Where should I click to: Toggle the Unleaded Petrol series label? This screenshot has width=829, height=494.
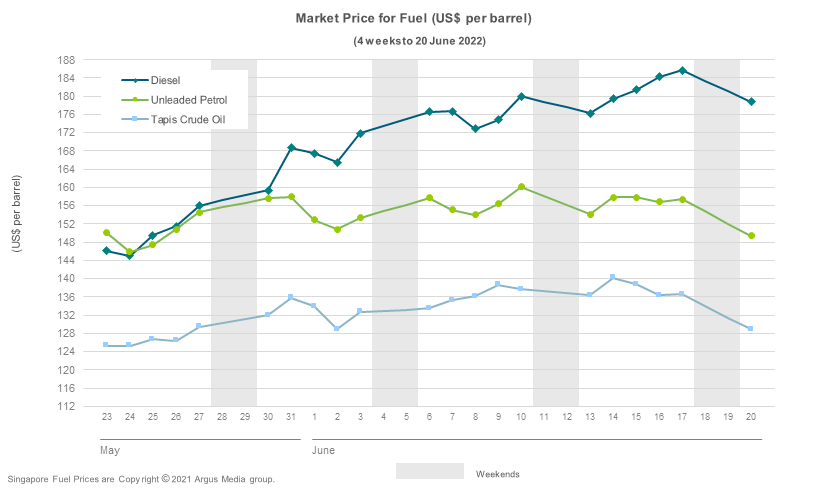tap(189, 100)
